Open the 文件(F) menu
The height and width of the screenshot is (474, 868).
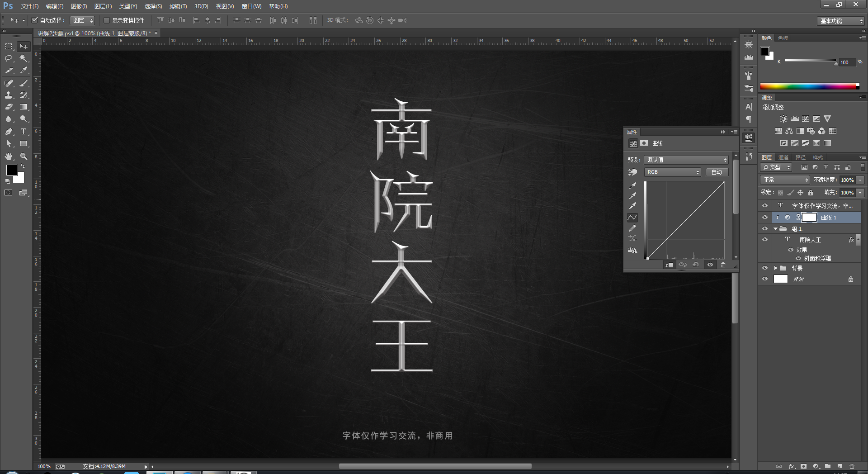click(30, 6)
